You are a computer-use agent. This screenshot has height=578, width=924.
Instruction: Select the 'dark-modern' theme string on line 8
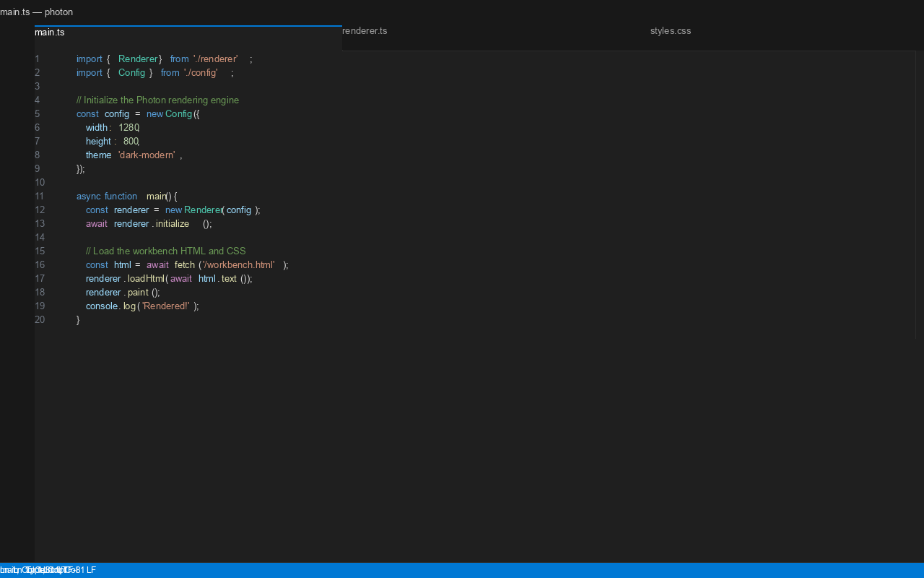147,155
